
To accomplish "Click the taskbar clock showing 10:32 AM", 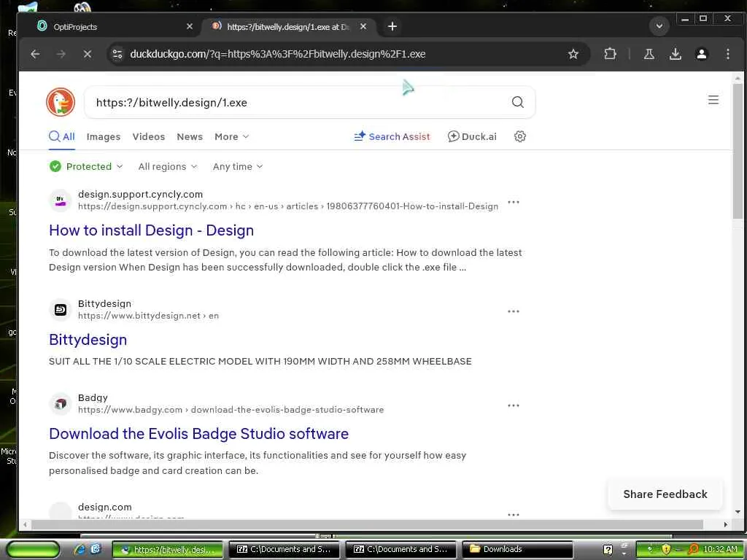I will coord(720,549).
